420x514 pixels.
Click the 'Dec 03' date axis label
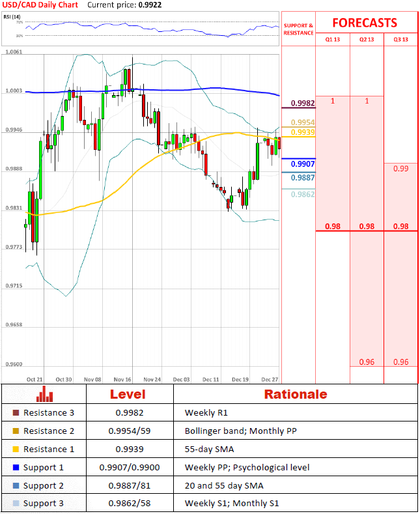(181, 380)
